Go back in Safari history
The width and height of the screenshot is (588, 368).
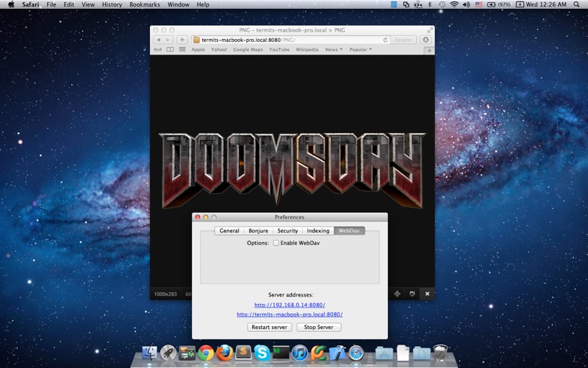(158, 40)
